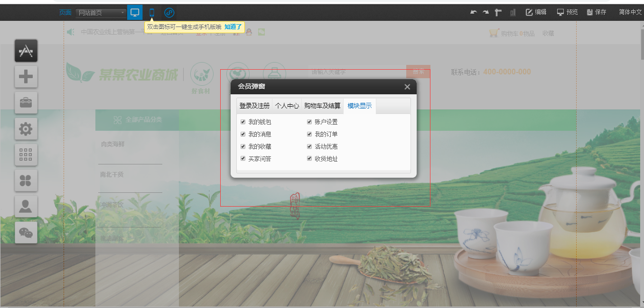Click the 保存 save button
Viewport: 644px width, 308px height.
pos(597,12)
